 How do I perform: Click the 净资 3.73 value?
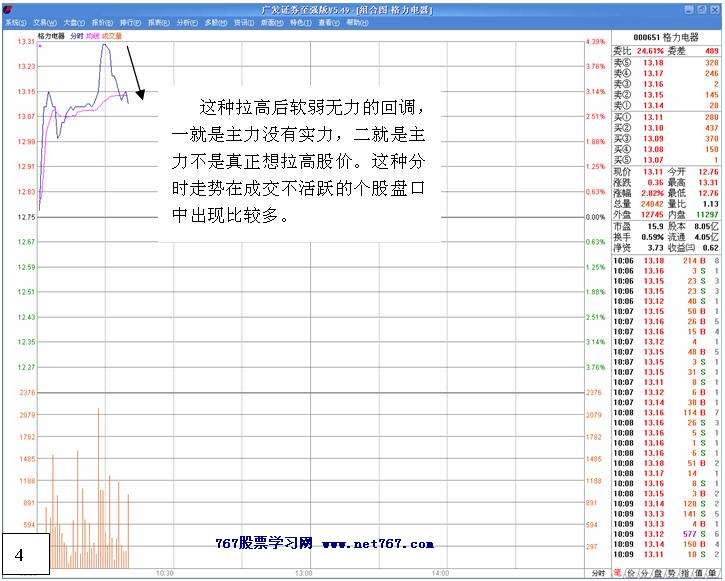655,248
